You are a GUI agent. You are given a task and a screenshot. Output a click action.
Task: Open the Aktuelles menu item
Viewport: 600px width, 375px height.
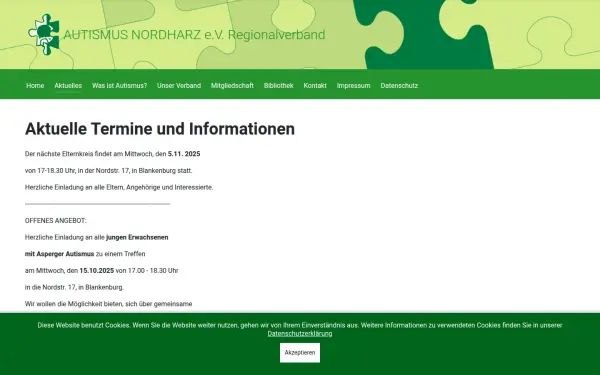[68, 86]
